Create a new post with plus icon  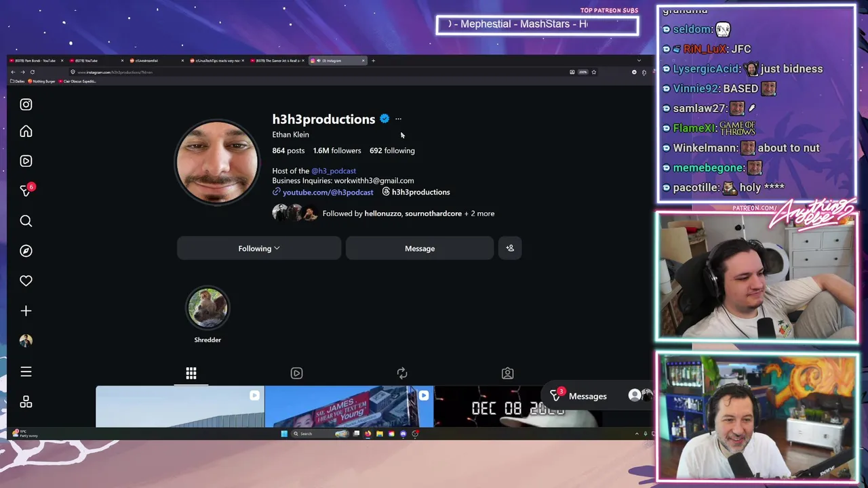[26, 311]
